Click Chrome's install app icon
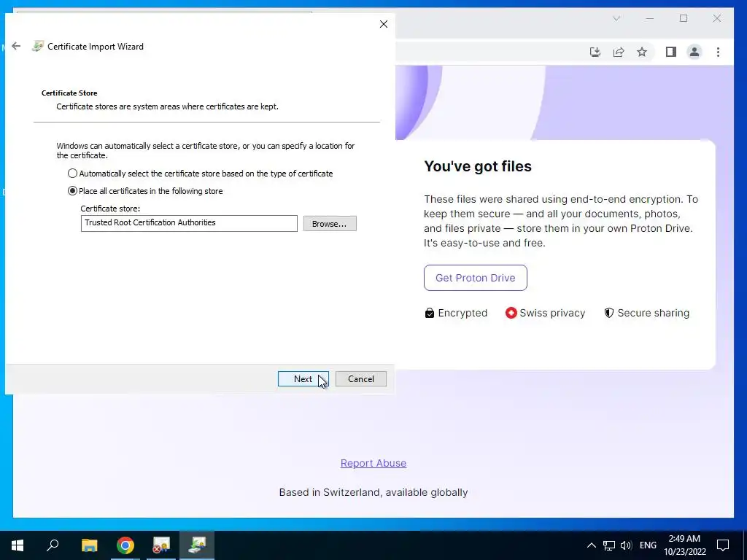 pos(595,52)
